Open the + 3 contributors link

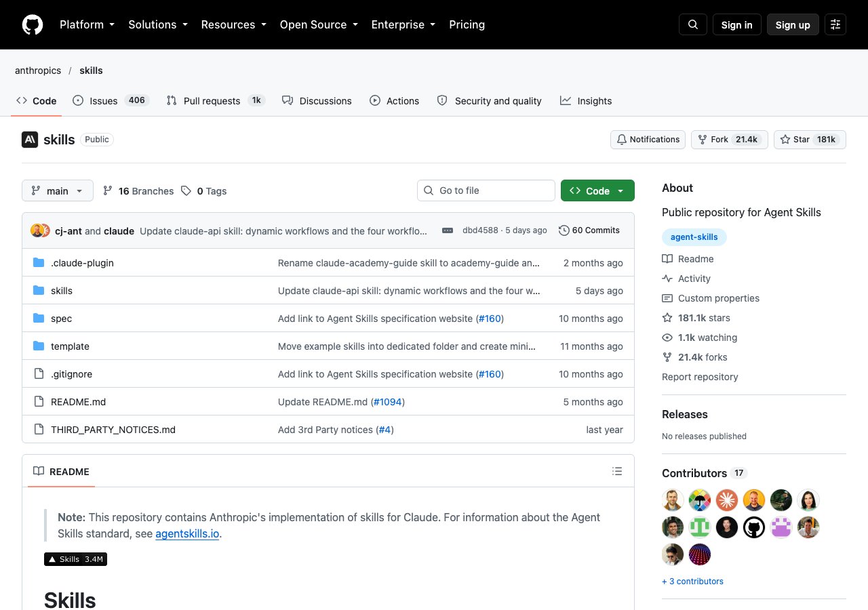(x=692, y=582)
